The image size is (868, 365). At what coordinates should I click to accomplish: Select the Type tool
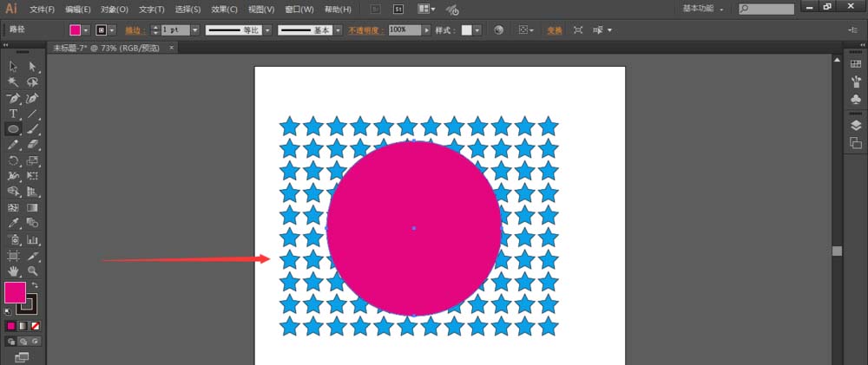tap(14, 114)
